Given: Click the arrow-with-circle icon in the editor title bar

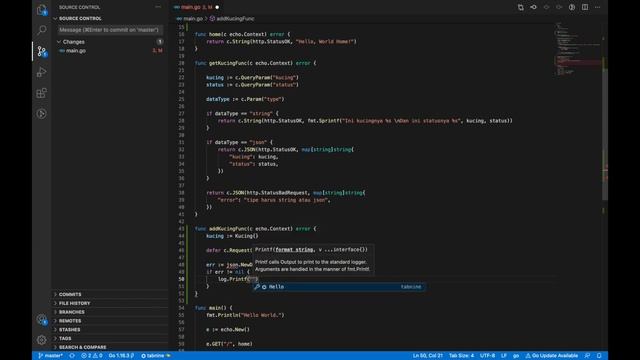Looking at the screenshot, I should tap(533, 7).
